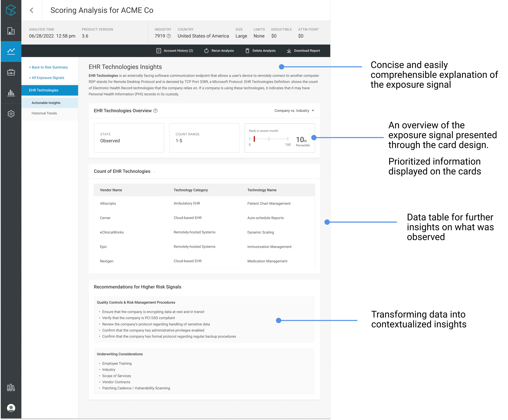
Task: Select the eClinicalWorks vendor cell
Action: [112, 232]
